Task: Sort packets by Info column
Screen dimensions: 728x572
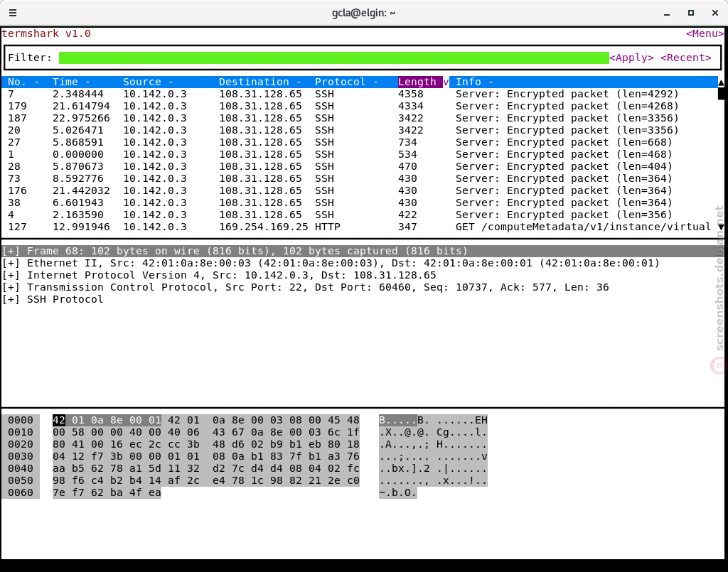Action: [x=474, y=82]
